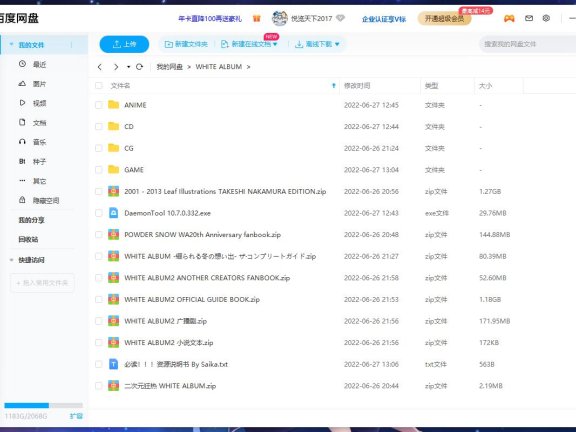Open the recycle bin (回收站)
The image size is (576, 432).
click(28, 240)
